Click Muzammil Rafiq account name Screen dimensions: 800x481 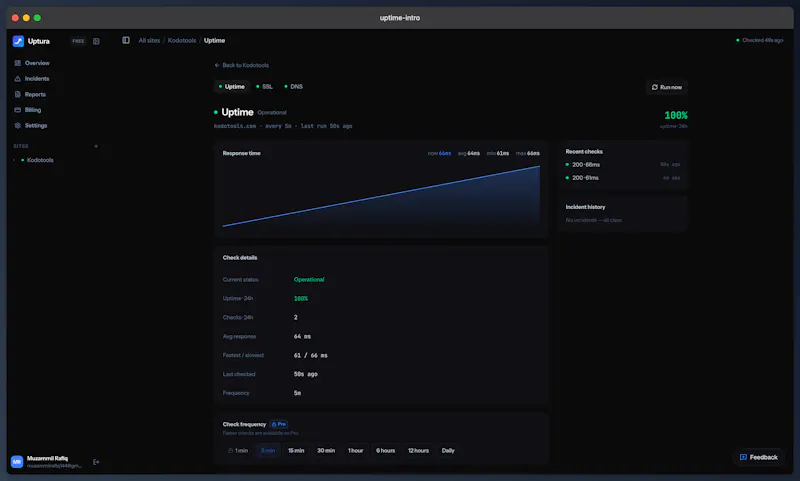[47, 459]
